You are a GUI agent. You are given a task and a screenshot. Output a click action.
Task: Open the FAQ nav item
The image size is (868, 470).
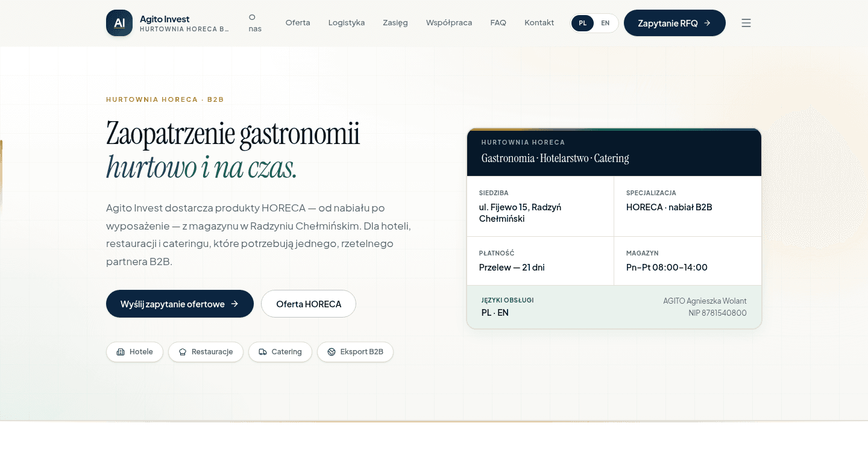pos(498,23)
